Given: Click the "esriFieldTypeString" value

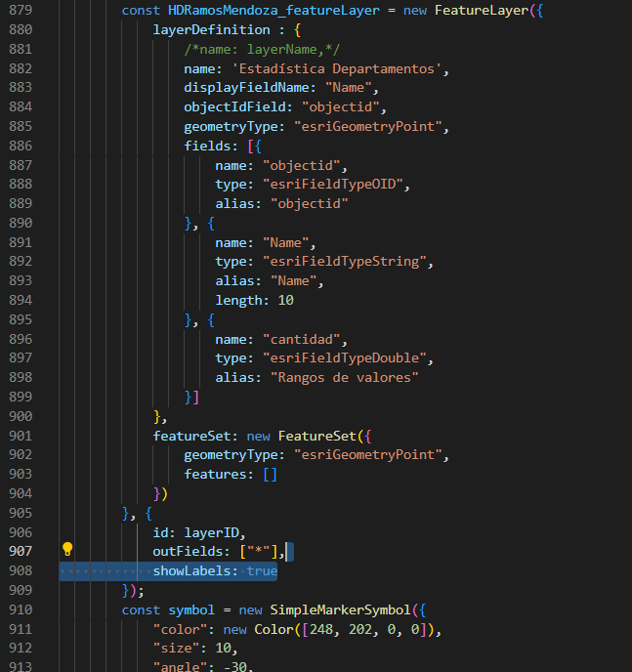Looking at the screenshot, I should point(344,262).
